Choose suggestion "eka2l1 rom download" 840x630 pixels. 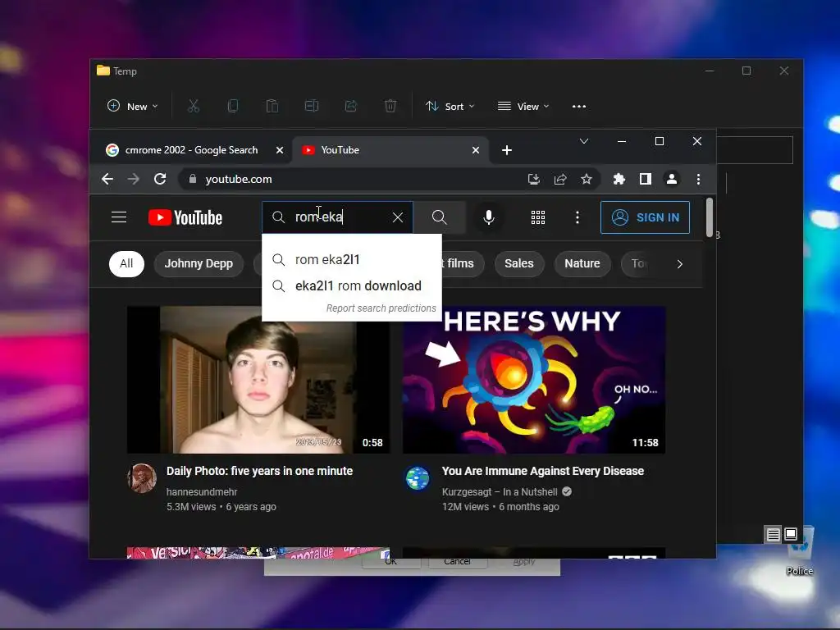[351, 286]
